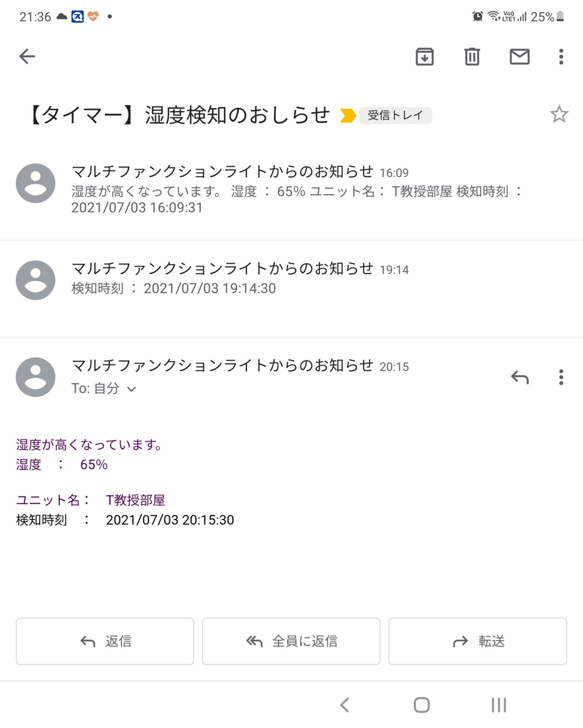Click the 受信トレイ label chip

(x=396, y=115)
